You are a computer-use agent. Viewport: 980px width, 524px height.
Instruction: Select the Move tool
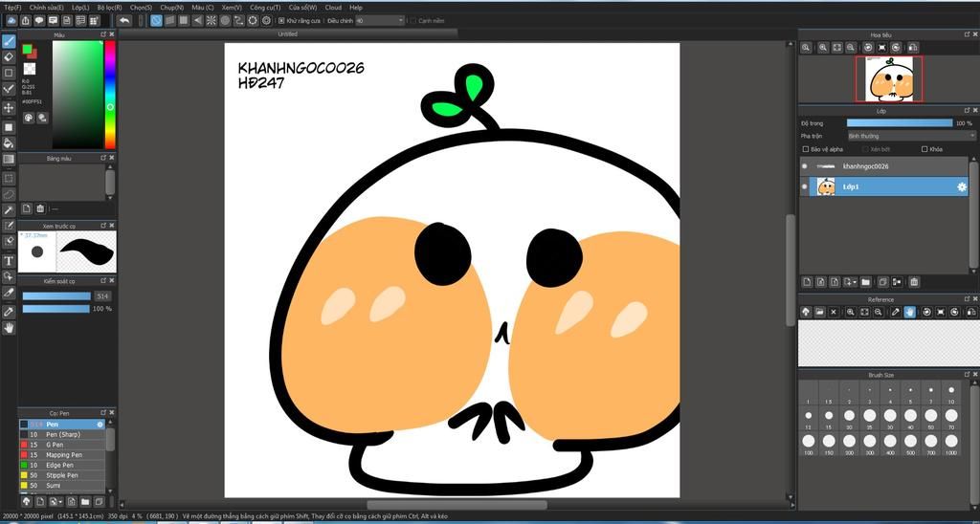tap(9, 108)
